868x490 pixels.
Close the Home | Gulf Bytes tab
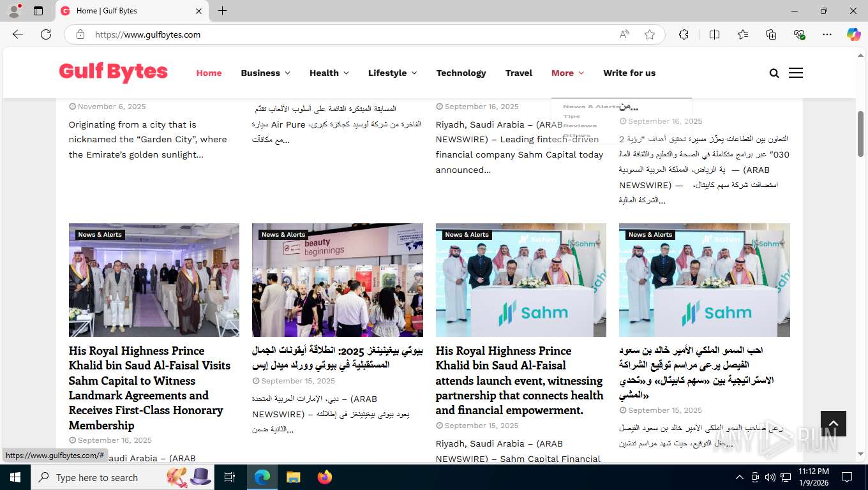(x=198, y=11)
